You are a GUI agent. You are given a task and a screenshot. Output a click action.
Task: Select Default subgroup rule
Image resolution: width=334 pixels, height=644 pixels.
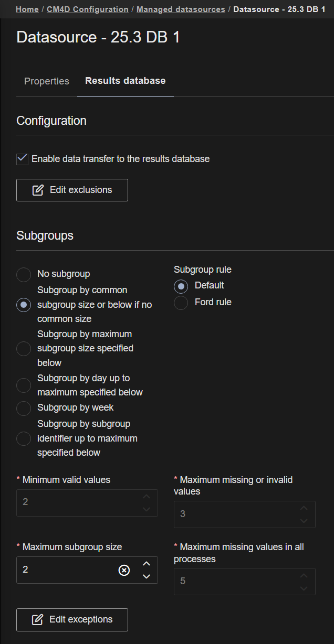181,286
